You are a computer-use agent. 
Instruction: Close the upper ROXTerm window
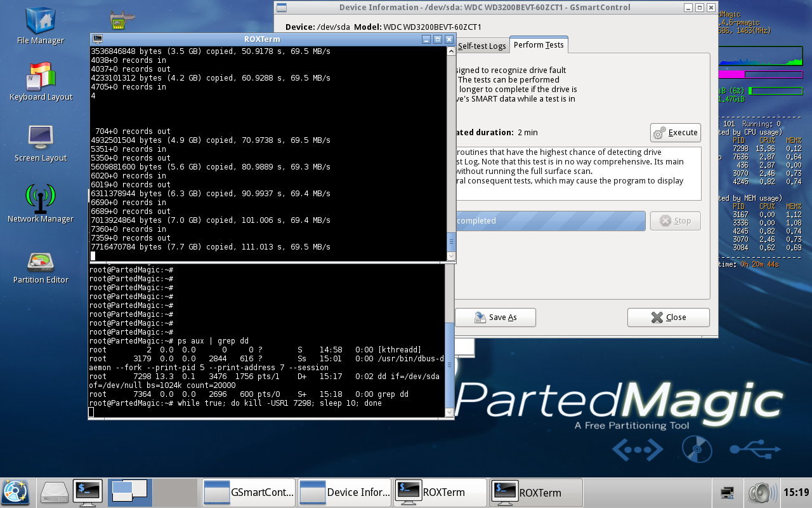449,39
